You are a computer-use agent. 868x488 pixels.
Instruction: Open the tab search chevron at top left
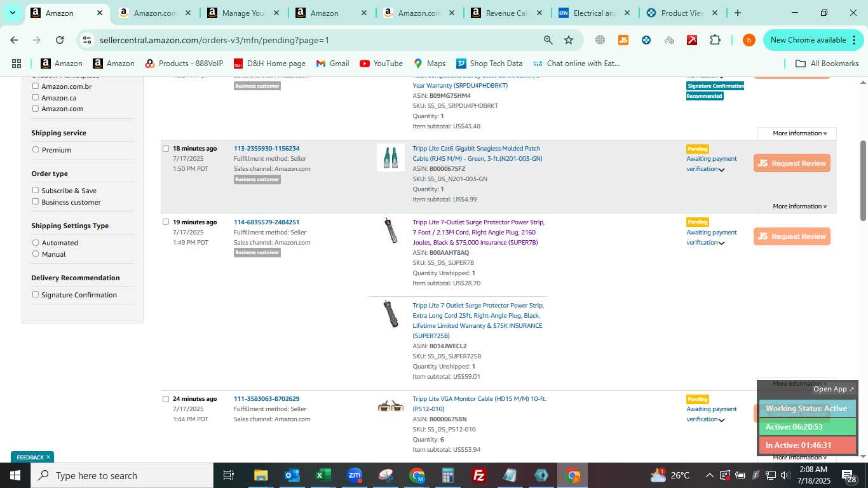point(12,13)
